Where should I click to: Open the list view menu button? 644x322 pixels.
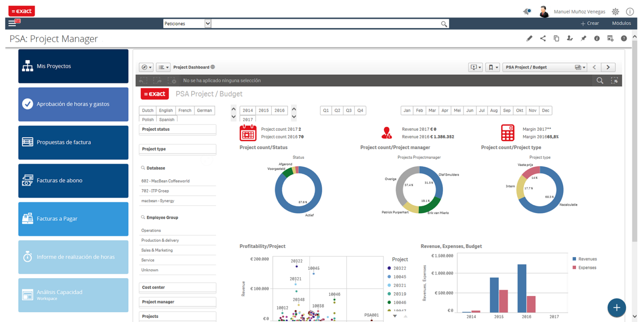pos(163,67)
